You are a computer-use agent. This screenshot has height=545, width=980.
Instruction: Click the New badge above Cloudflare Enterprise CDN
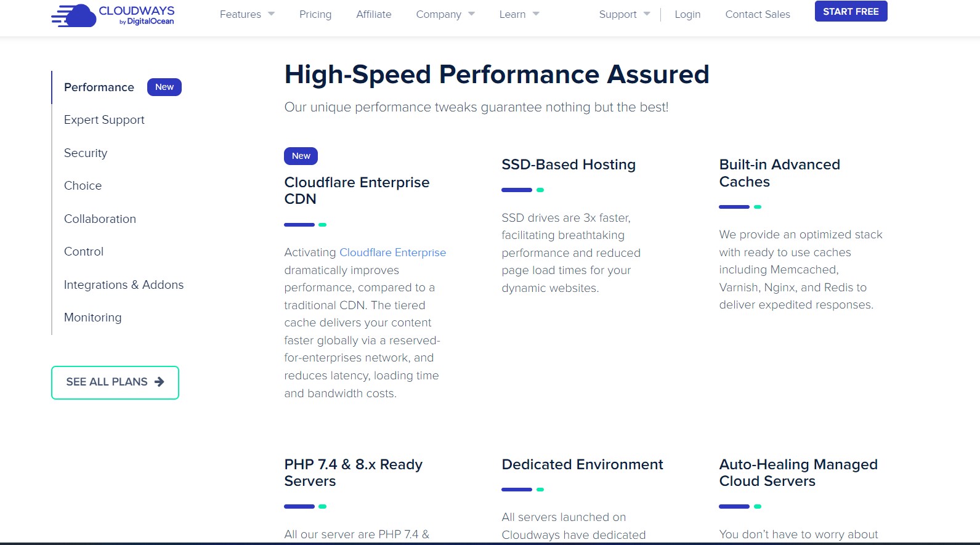pos(301,156)
